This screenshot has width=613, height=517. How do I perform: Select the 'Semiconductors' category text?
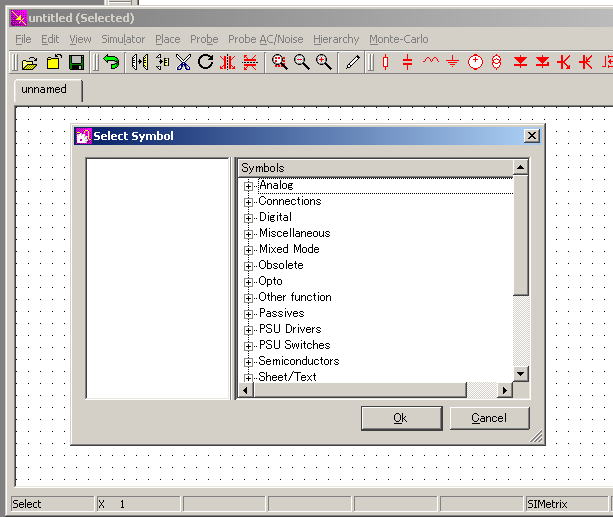299,361
